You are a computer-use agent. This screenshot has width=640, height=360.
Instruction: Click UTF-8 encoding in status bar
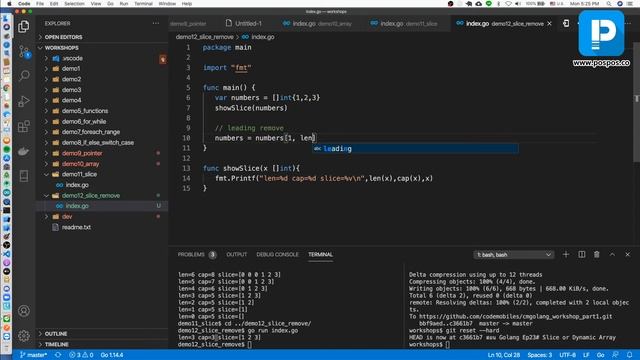pos(567,355)
